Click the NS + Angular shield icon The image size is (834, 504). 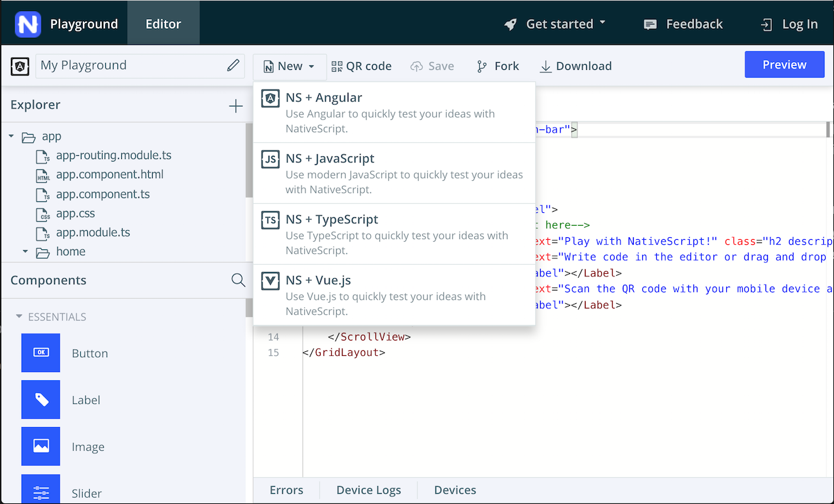point(271,99)
